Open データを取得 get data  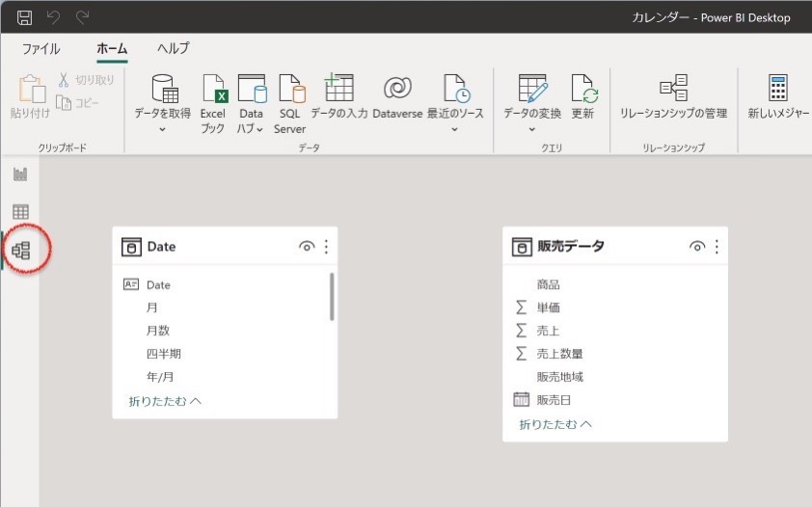pyautogui.click(x=164, y=97)
